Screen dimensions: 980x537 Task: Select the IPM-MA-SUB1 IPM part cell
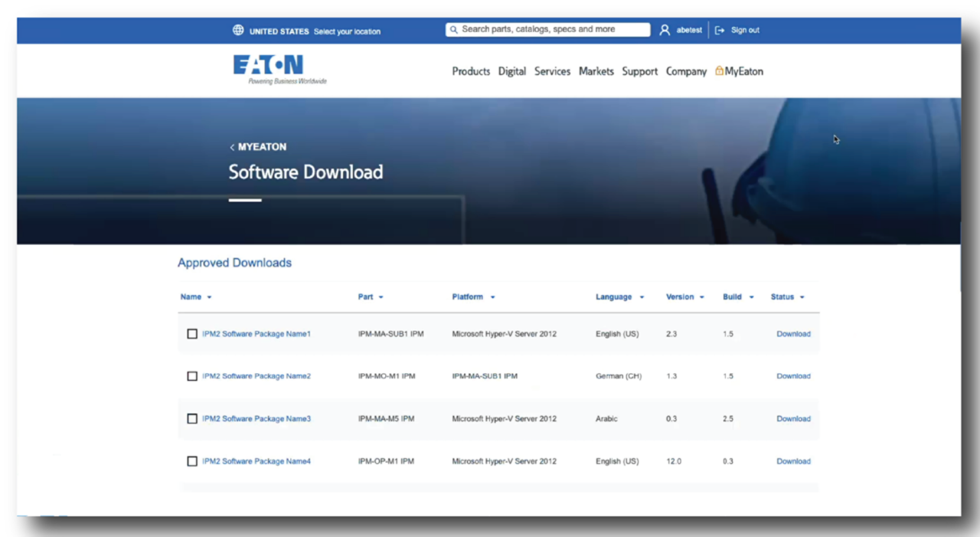coord(390,334)
